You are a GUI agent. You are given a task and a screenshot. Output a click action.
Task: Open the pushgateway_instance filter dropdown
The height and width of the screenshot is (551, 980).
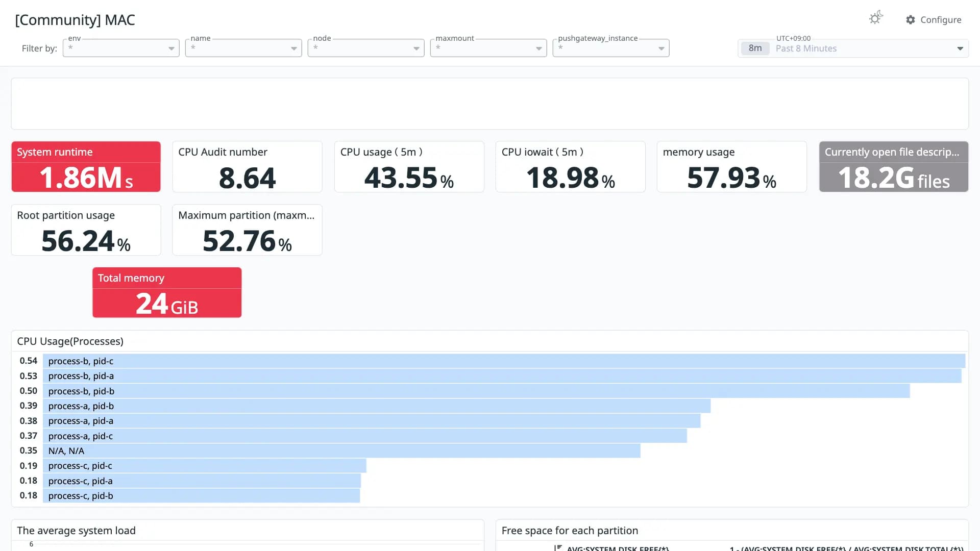(x=611, y=48)
